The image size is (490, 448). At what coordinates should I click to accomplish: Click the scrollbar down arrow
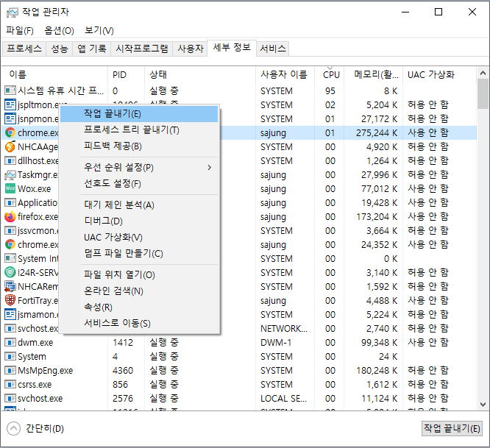tap(483, 405)
